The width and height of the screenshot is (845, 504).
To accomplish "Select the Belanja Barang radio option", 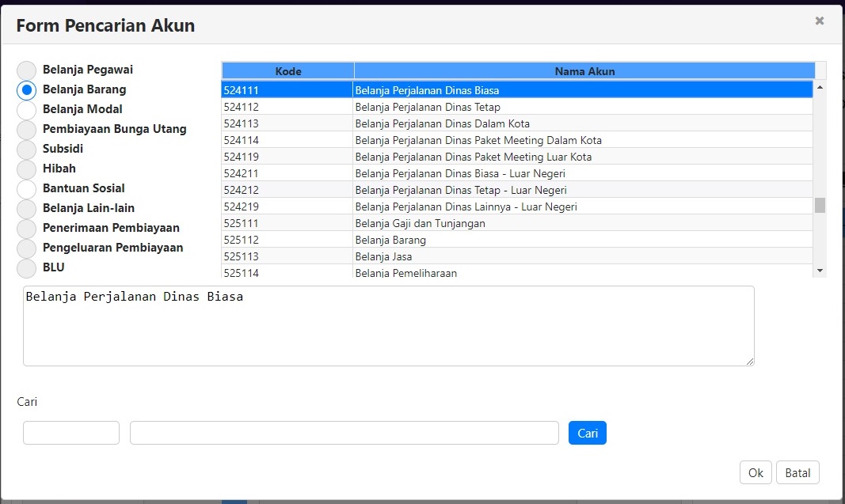I will pos(26,90).
